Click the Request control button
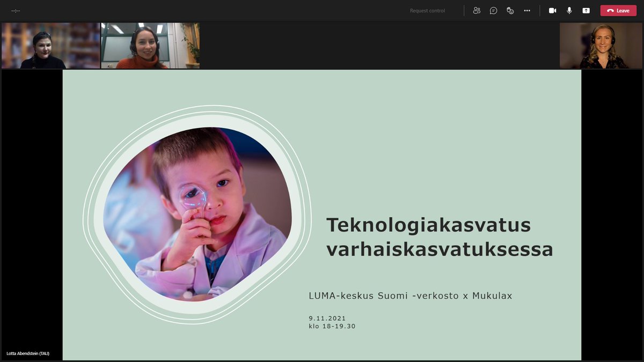Screen dimensions: 644x362 (x=427, y=11)
